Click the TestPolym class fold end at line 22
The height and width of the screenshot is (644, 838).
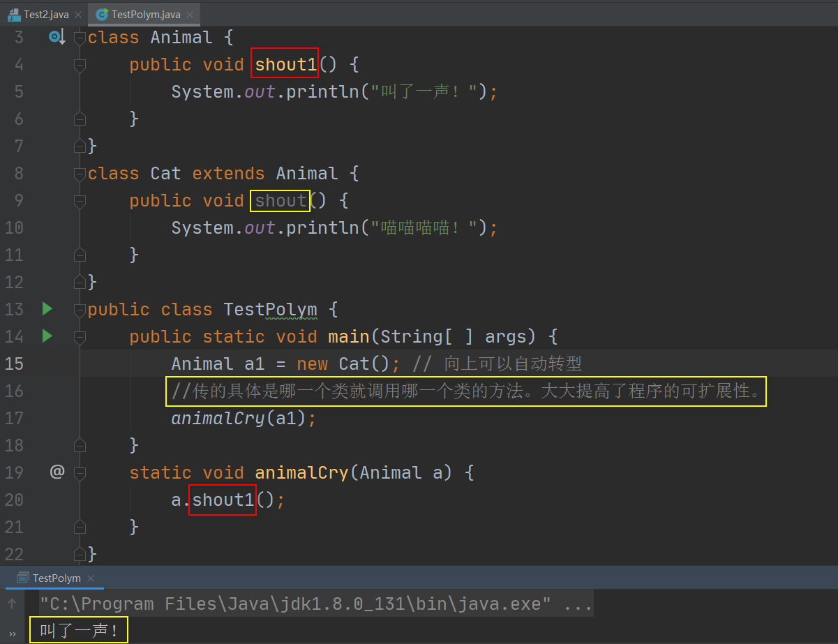coord(80,554)
